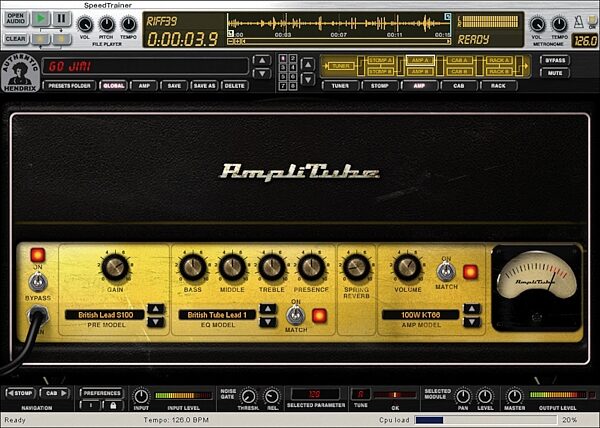Select Rack B in signal chain
This screenshot has height=428, width=600.
pos(499,72)
